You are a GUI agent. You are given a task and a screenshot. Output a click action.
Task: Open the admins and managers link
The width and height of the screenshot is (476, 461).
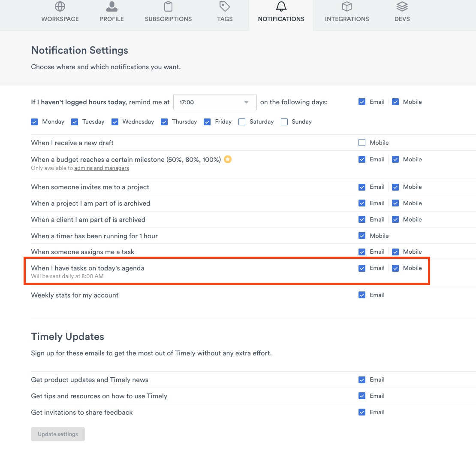(x=102, y=168)
